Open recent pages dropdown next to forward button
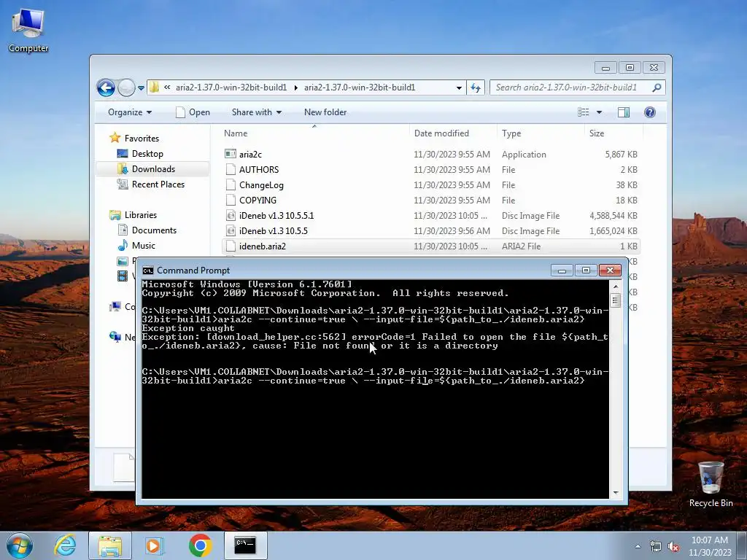 [x=141, y=88]
